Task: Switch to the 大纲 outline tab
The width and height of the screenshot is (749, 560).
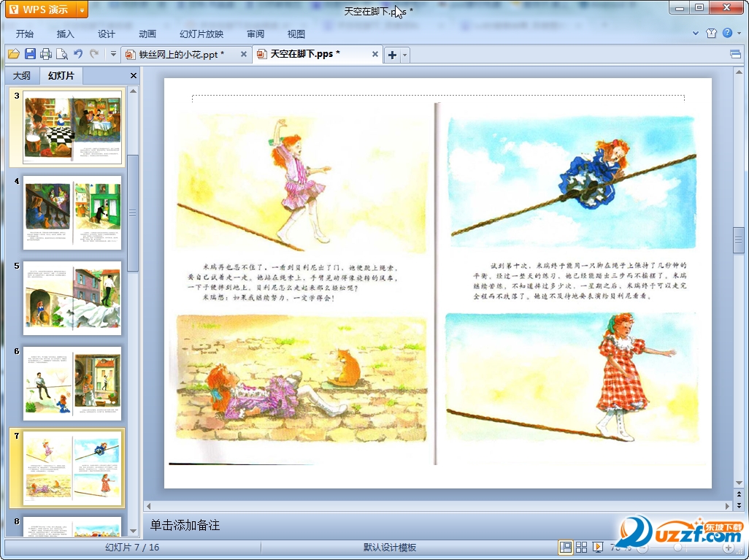Action: coord(21,75)
